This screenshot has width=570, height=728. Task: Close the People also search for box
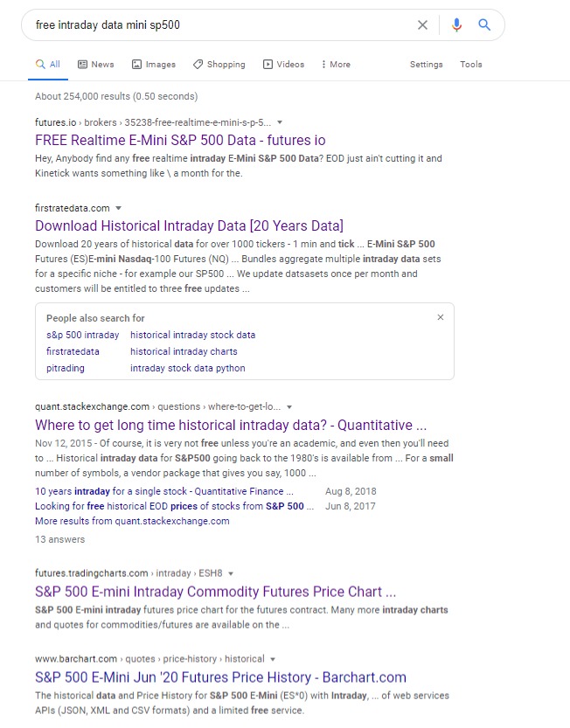(441, 317)
